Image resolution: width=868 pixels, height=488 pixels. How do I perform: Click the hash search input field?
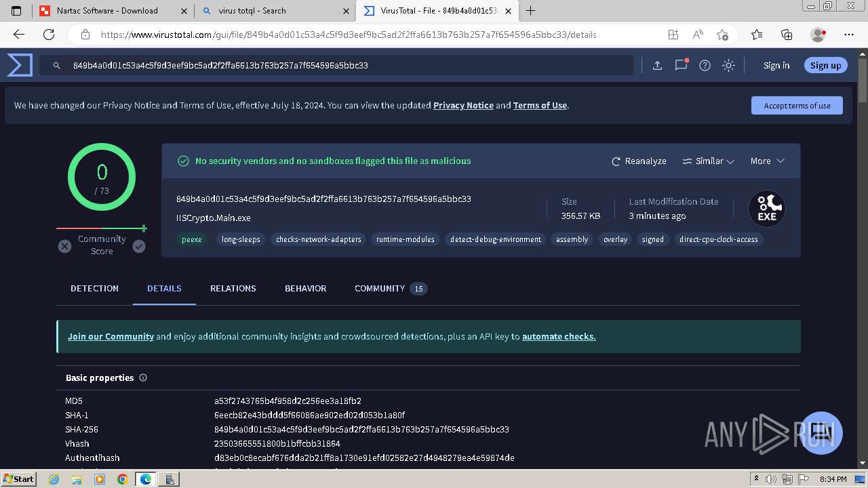(x=336, y=66)
